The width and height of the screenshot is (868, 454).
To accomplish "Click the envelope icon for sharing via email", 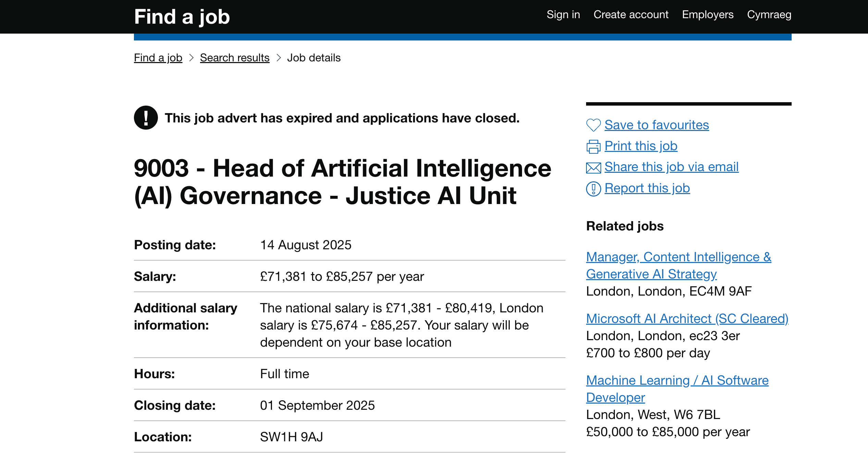I will click(593, 168).
